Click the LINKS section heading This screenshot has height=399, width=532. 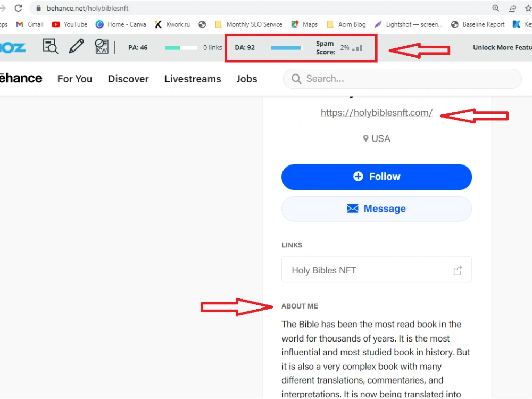coord(292,245)
